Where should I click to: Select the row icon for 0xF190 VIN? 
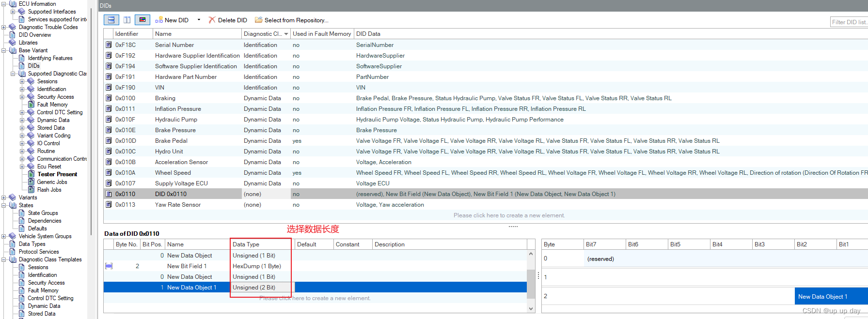click(x=109, y=87)
